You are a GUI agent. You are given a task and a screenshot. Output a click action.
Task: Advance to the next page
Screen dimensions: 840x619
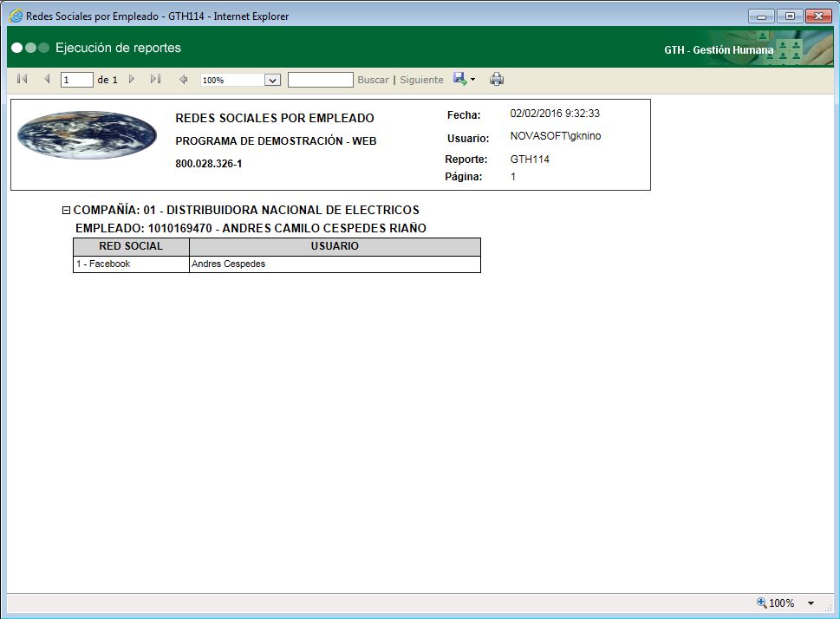[131, 79]
